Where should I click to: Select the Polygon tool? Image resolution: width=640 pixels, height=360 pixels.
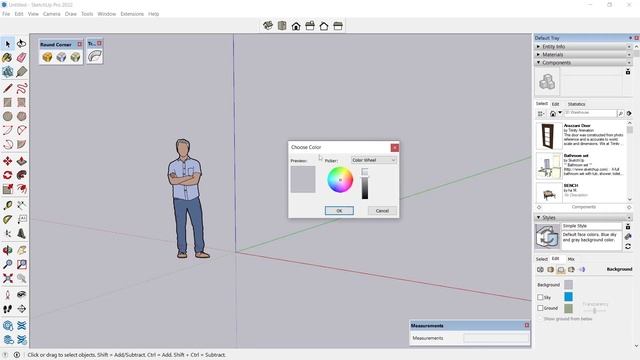[x=22, y=116]
